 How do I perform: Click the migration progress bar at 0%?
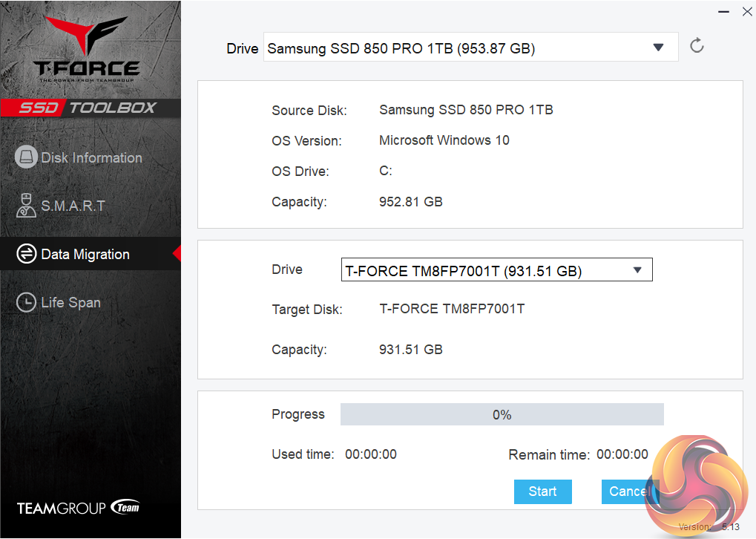[502, 414]
